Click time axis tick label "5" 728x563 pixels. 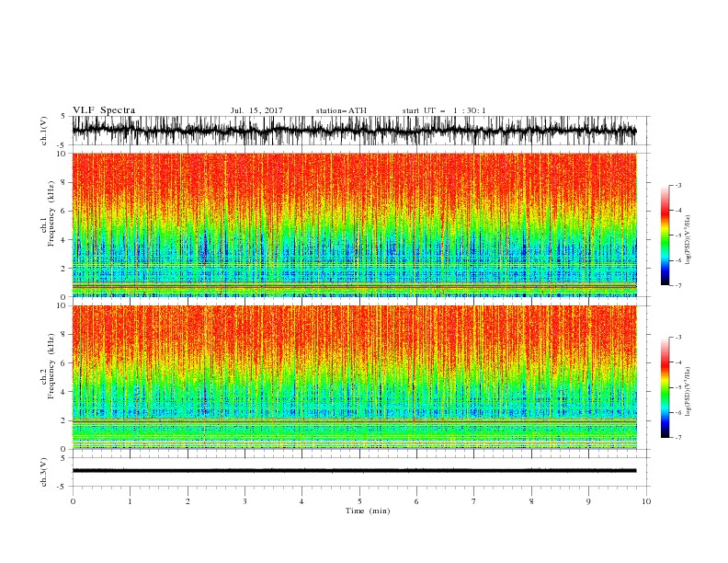[x=359, y=501]
